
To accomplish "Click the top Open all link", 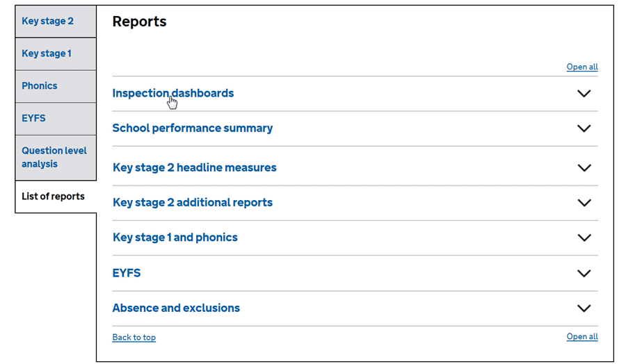I will 582,67.
